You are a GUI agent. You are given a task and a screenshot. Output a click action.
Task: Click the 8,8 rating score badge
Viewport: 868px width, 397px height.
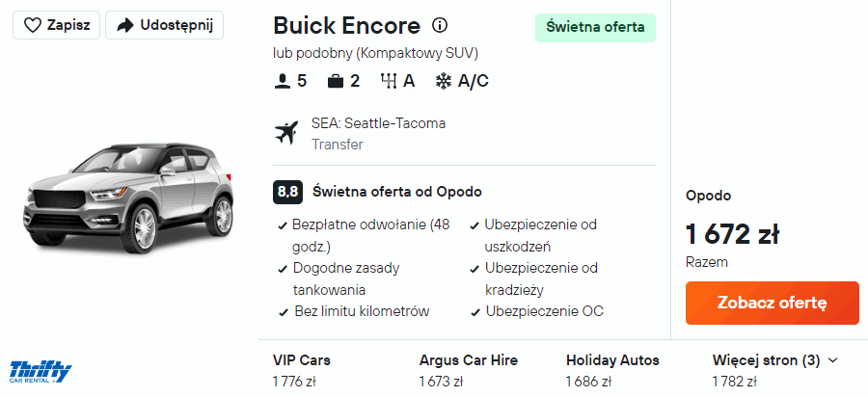287,191
